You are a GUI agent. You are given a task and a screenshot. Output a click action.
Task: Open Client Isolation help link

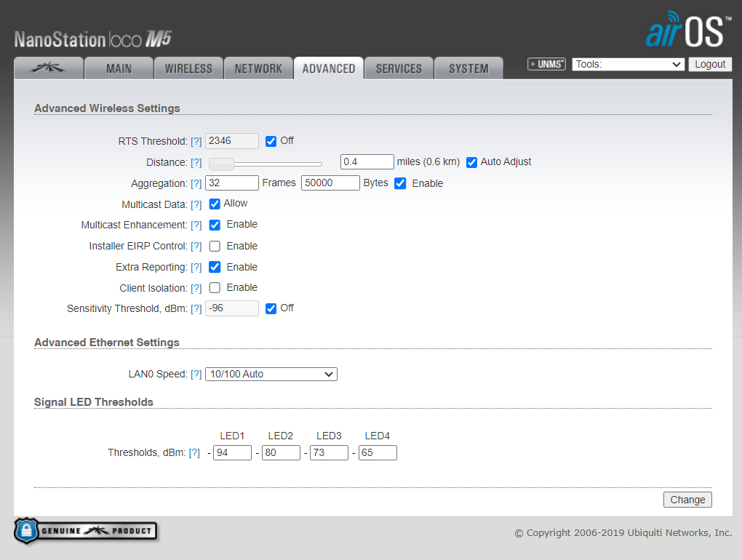point(196,289)
